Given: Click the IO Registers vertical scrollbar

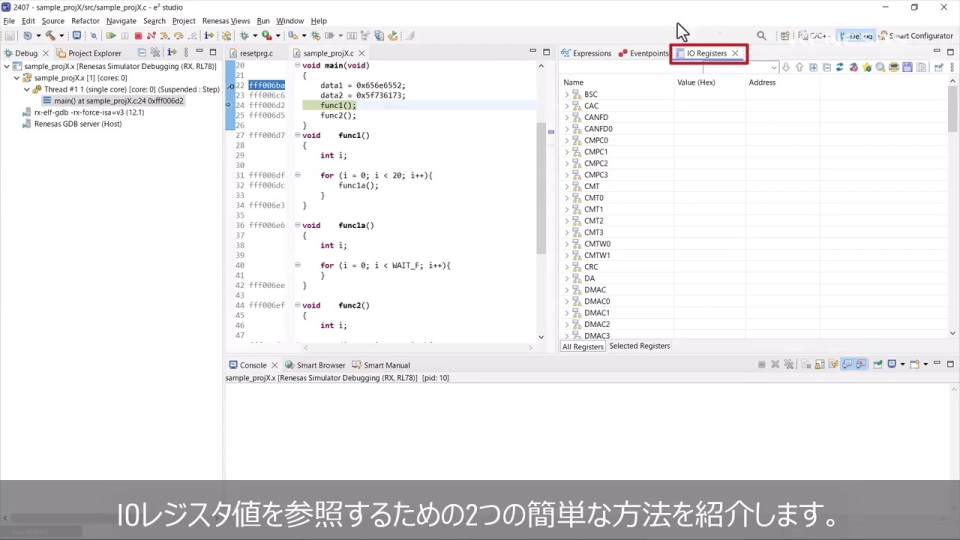Looking at the screenshot, I should click(x=952, y=109).
